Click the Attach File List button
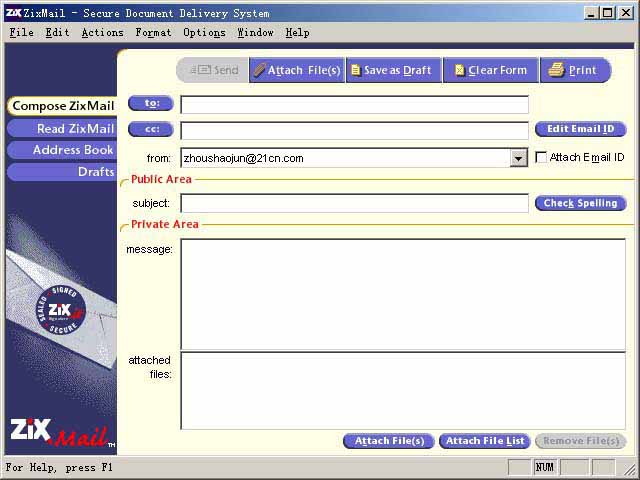The width and height of the screenshot is (640, 480). 484,441
